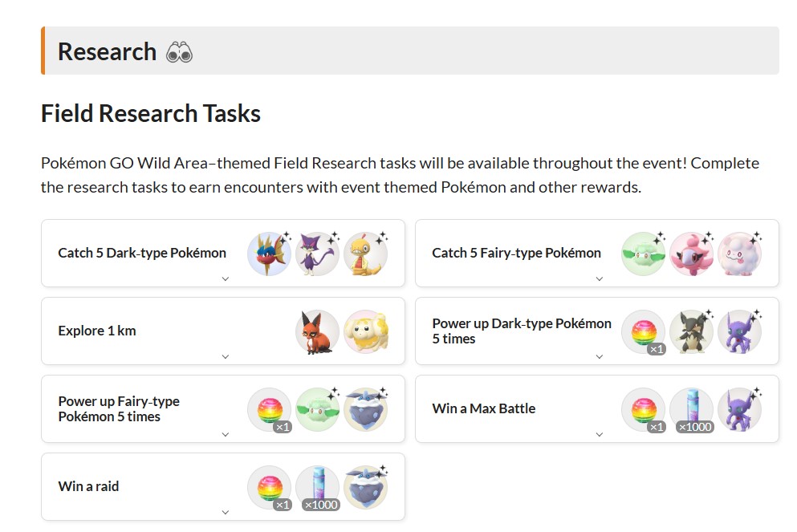Expand the Catch 5 Dark-type Pokémon task
The height and width of the screenshot is (532, 797).
click(x=226, y=279)
